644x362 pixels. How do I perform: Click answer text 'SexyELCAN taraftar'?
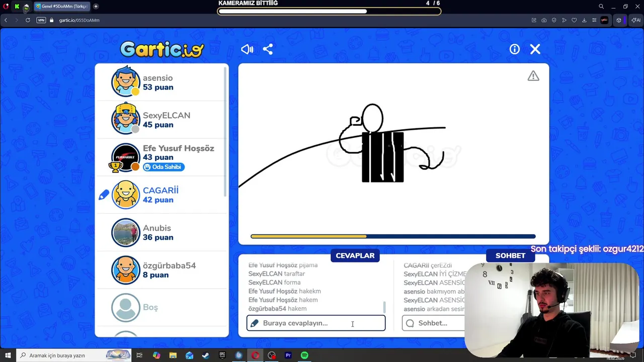point(277,274)
